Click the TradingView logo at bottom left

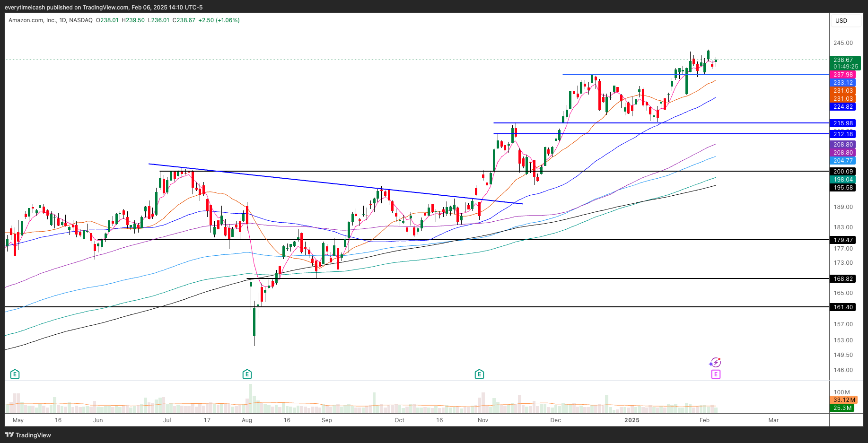pyautogui.click(x=28, y=435)
